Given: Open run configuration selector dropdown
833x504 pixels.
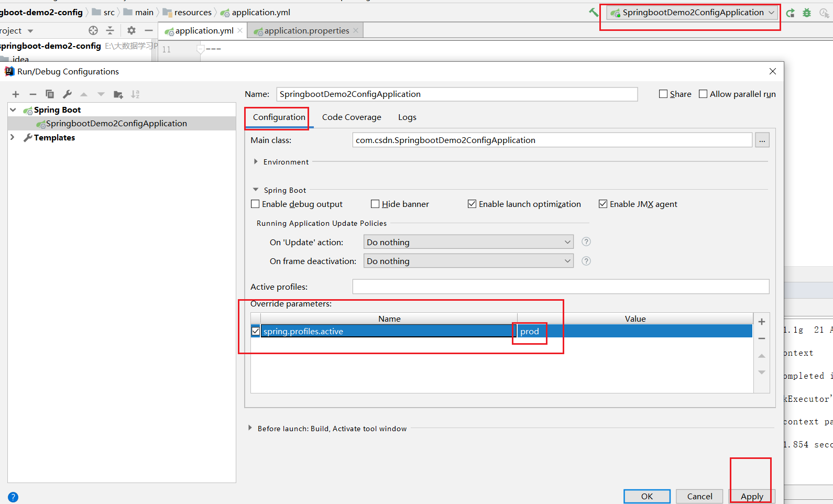Looking at the screenshot, I should (x=693, y=13).
